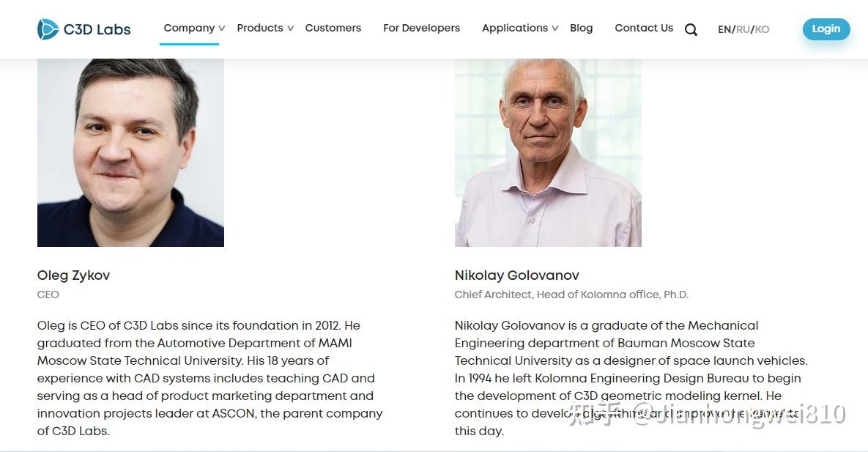Click the name Oleg Zykov
Image resolution: width=868 pixels, height=452 pixels.
[73, 275]
